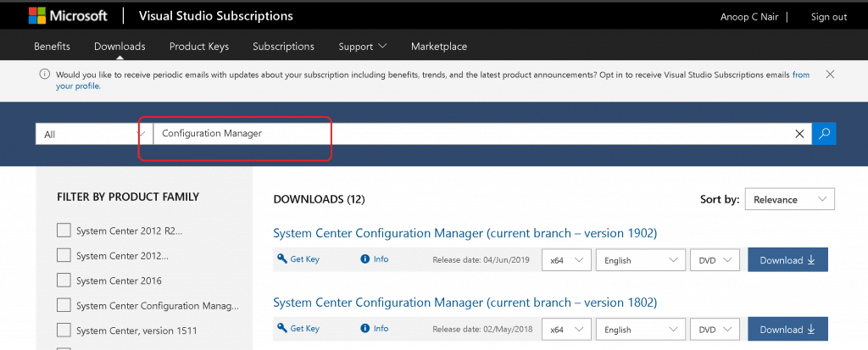
Task: Check System Center 2012 R2 filter
Action: (x=64, y=231)
